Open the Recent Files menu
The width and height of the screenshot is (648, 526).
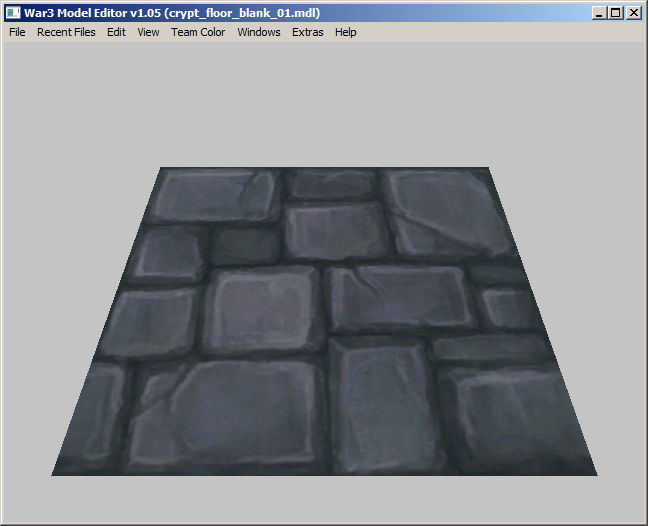[66, 32]
